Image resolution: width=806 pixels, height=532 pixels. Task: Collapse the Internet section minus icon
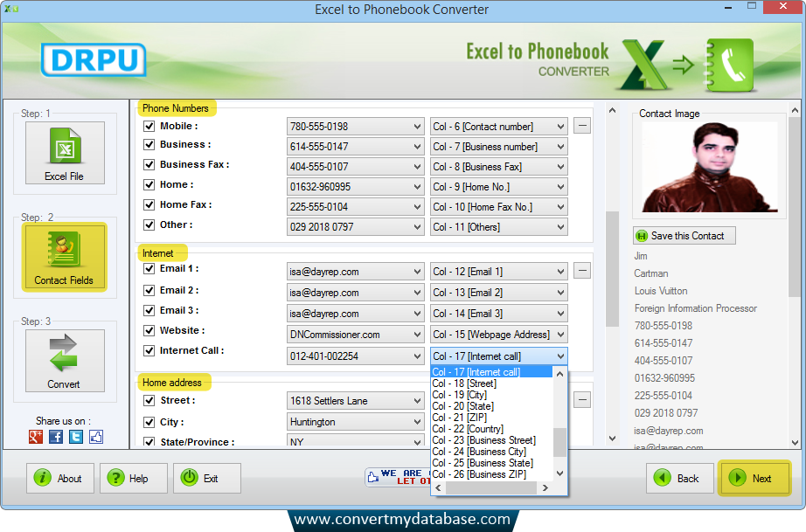[582, 271]
